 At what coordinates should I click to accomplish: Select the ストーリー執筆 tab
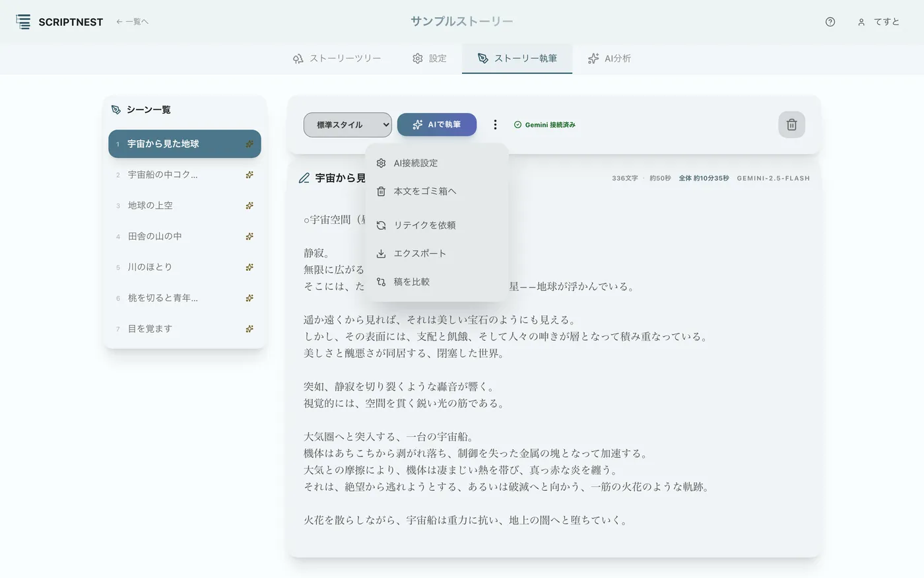tap(517, 58)
